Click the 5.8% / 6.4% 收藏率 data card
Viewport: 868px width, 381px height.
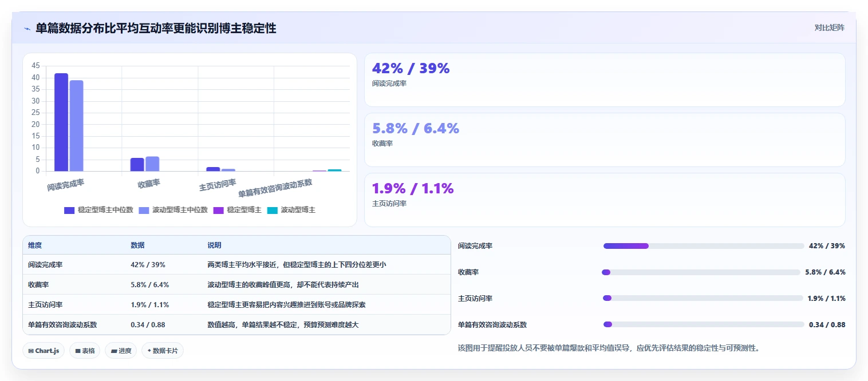click(605, 140)
